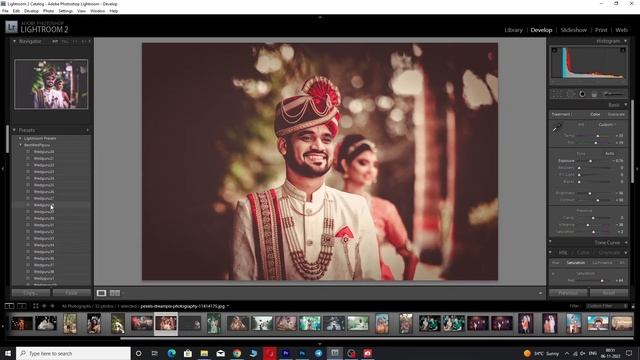Open Windows Start menu

[x=8, y=353]
